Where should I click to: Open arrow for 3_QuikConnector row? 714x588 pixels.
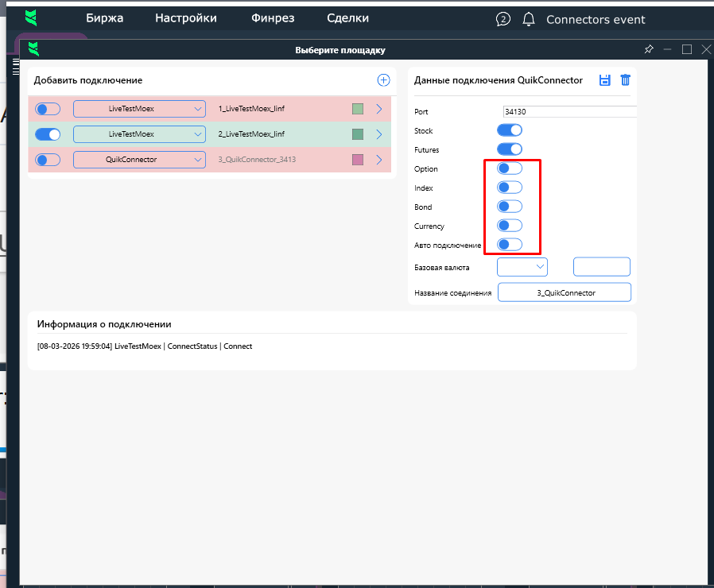(379, 160)
